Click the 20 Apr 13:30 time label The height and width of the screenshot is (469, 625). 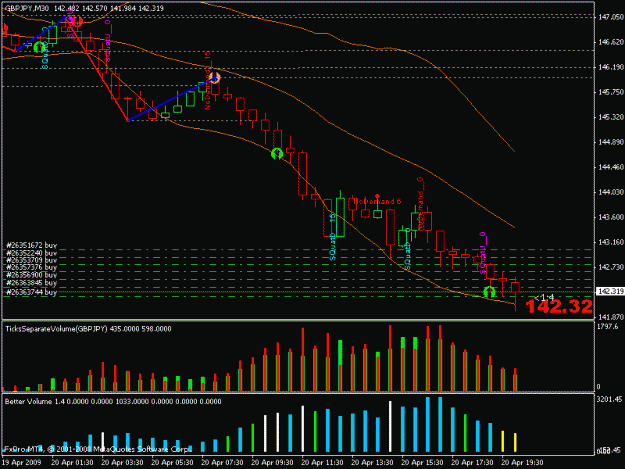tap(372, 463)
